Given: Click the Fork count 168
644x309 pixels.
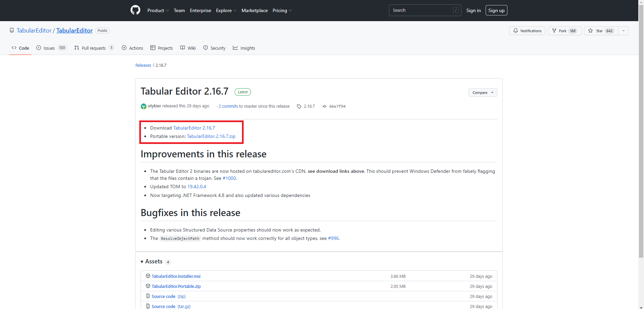Looking at the screenshot, I should pos(573,31).
